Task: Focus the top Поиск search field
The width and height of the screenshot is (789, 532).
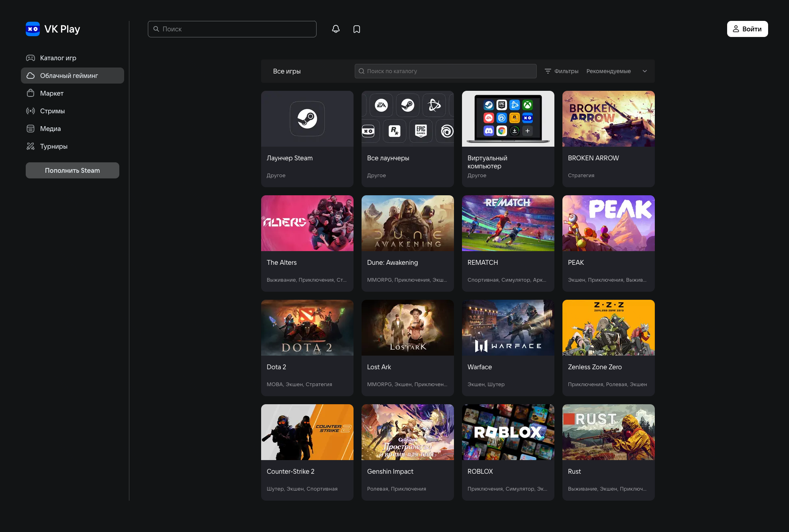Action: click(232, 29)
